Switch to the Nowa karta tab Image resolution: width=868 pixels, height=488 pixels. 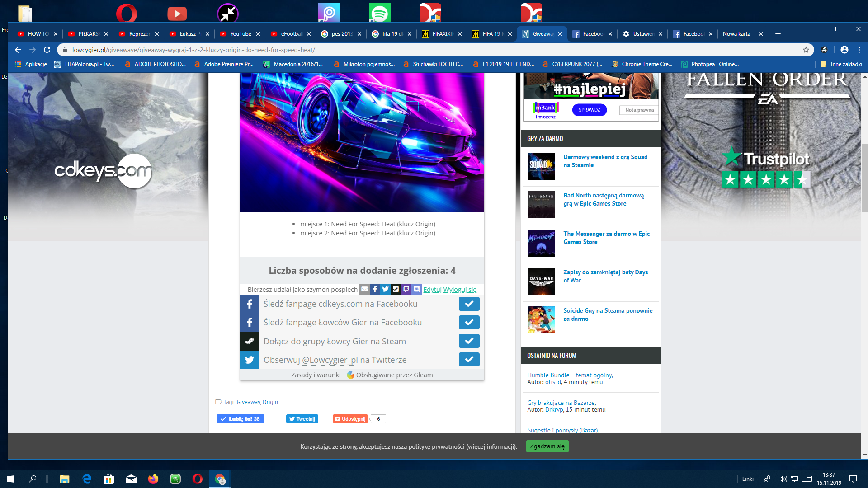click(x=741, y=34)
